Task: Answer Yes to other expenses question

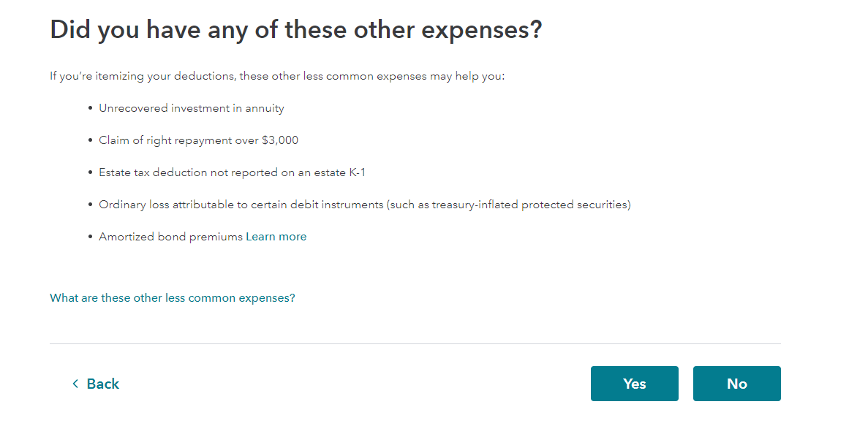Action: [634, 384]
